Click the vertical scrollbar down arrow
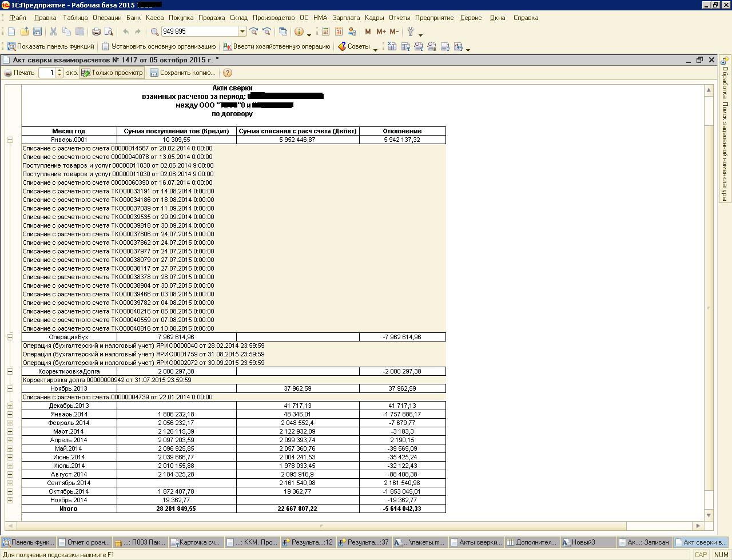Screen dimensions: 732x560 coord(709,515)
